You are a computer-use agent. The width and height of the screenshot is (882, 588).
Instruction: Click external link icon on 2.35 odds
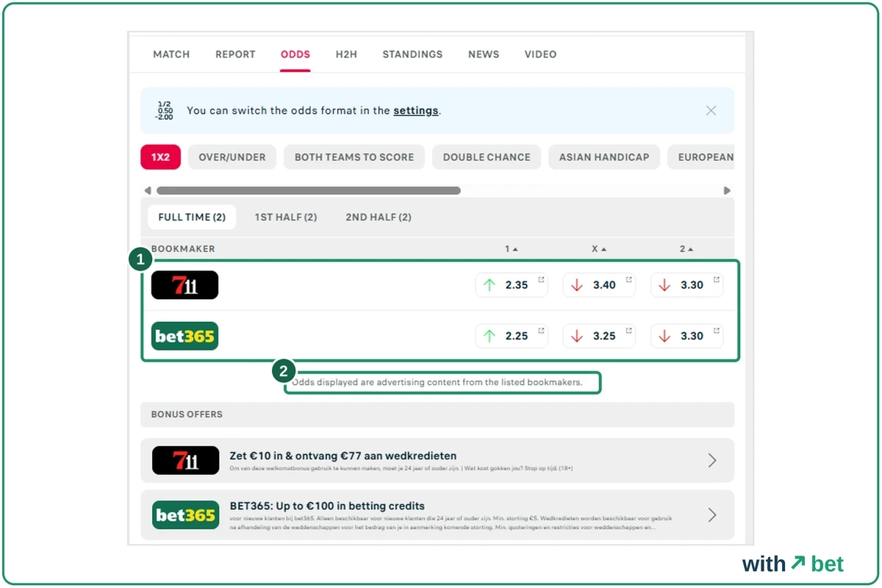pyautogui.click(x=541, y=279)
